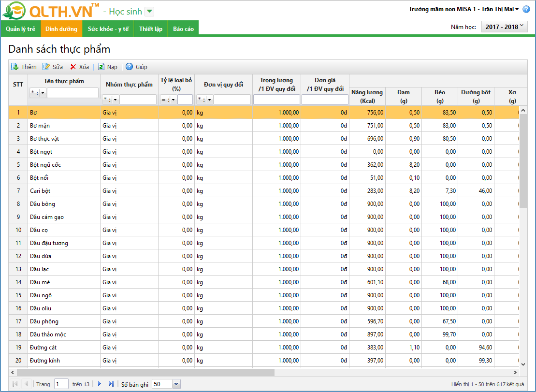
Task: Switch to the Quản lý trẻ tab
Action: click(20, 29)
